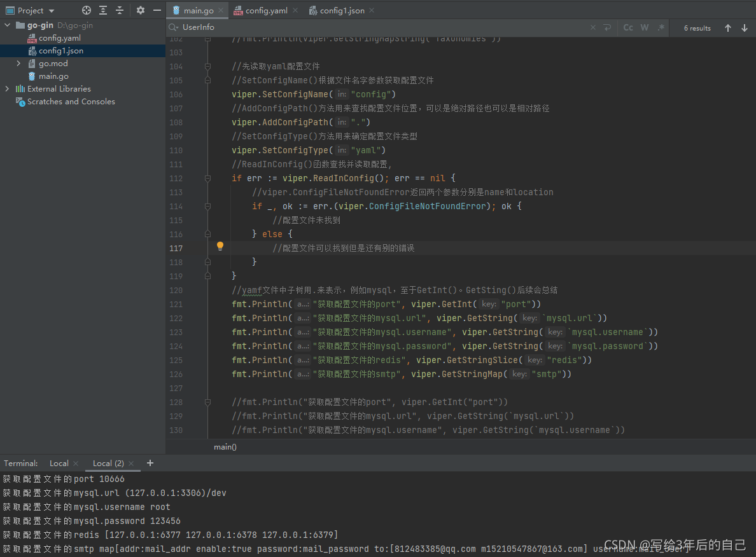Open a new terminal with the plus button
Viewport: 756px width, 557px height.
click(150, 463)
